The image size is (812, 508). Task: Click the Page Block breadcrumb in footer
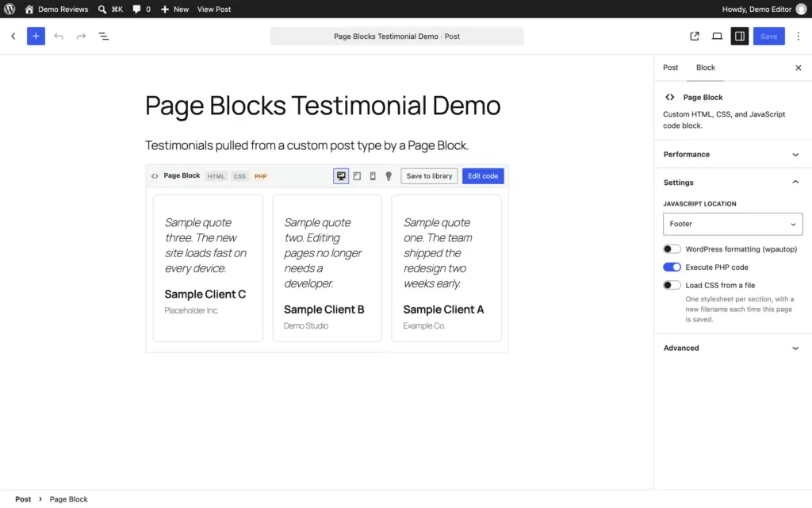68,499
